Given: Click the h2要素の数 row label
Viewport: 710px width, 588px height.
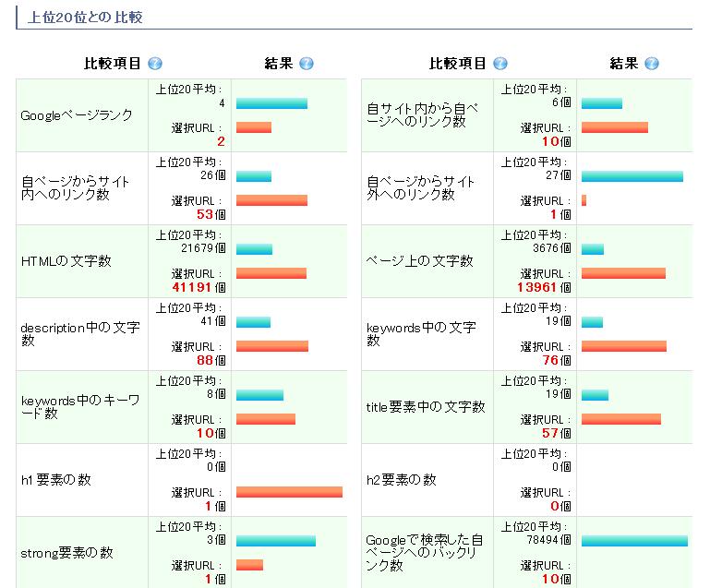Looking at the screenshot, I should tap(402, 480).
